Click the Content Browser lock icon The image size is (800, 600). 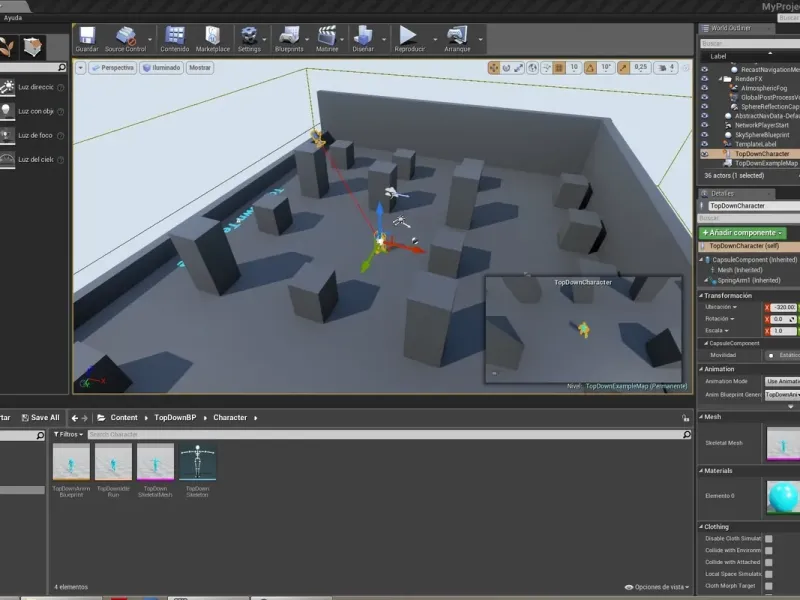click(685, 418)
